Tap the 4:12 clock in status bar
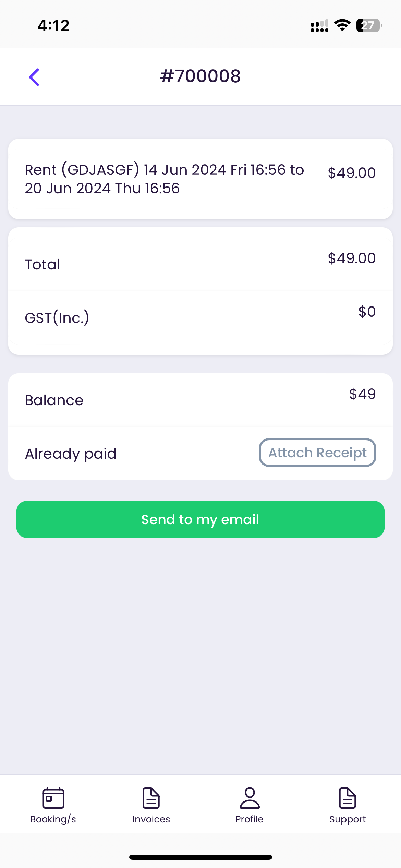 point(53,26)
